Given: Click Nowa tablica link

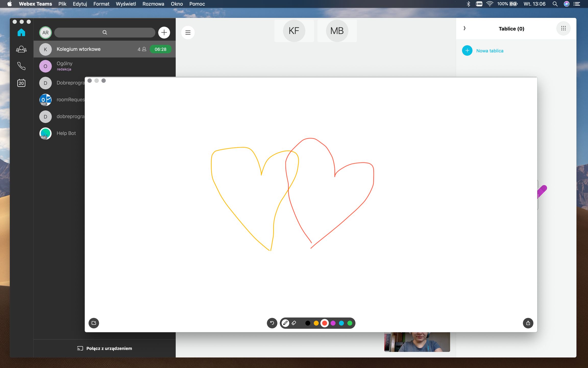Looking at the screenshot, I should 489,51.
